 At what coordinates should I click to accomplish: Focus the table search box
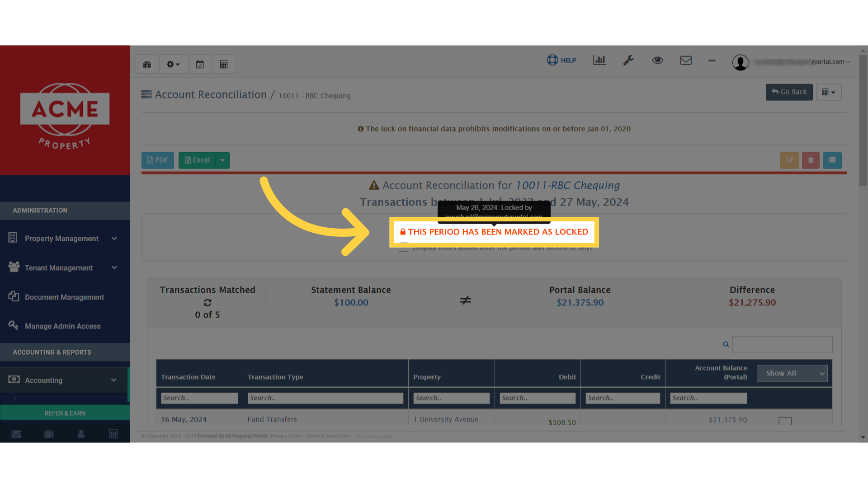pyautogui.click(x=782, y=344)
